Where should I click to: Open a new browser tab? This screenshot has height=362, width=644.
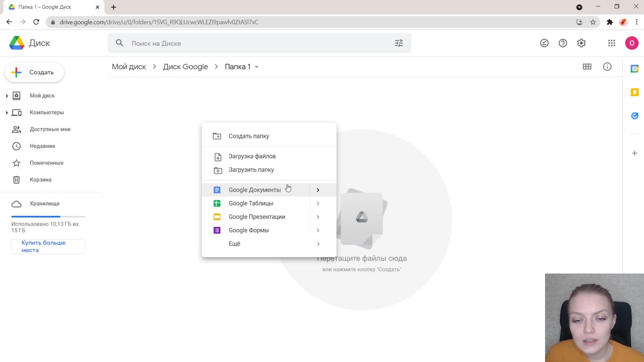(113, 7)
